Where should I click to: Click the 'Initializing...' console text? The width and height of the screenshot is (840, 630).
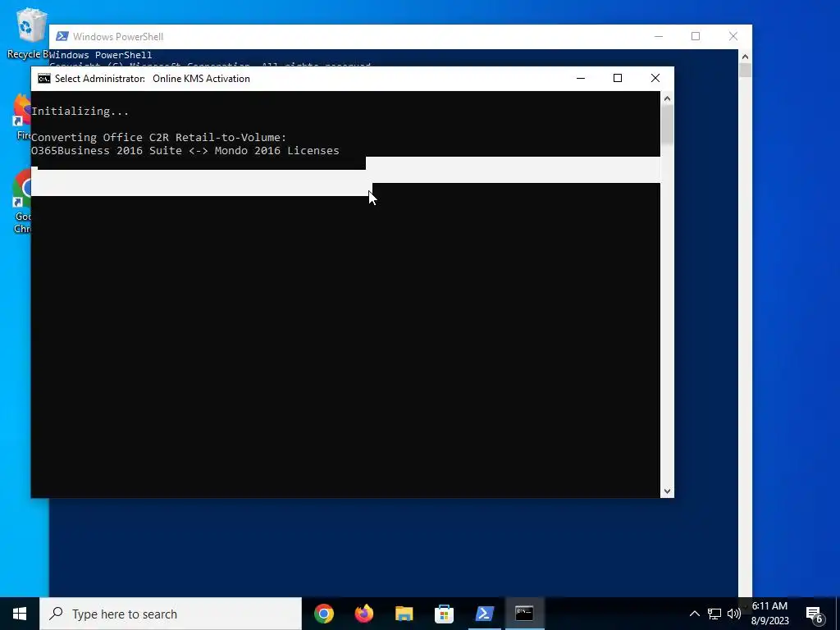[x=80, y=112]
